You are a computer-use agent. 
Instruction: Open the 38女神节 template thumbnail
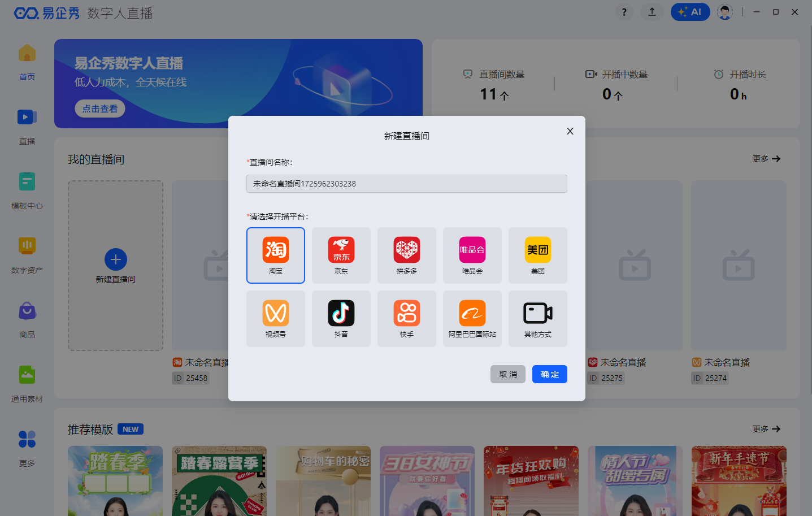[x=427, y=481]
